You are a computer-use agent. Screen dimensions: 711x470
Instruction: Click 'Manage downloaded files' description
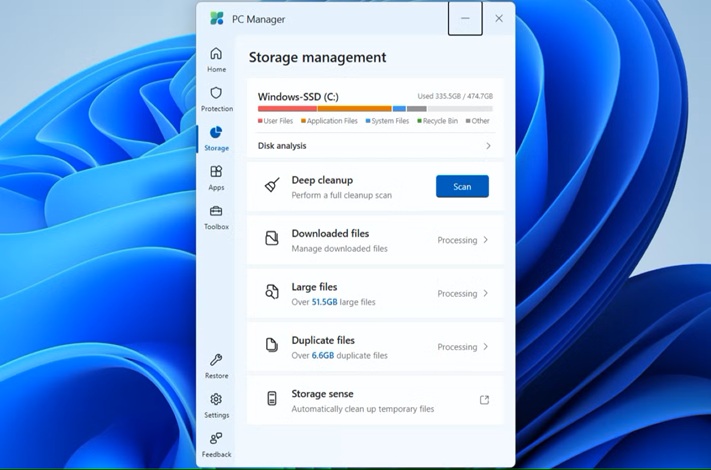click(x=339, y=249)
